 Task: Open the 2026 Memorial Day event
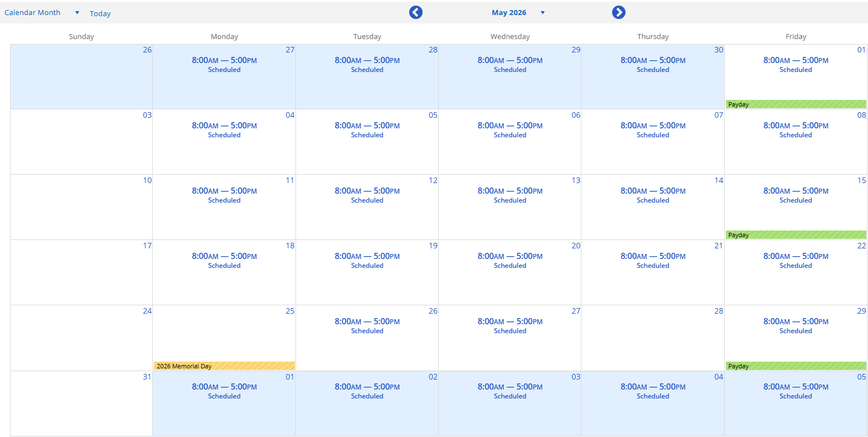coord(224,366)
